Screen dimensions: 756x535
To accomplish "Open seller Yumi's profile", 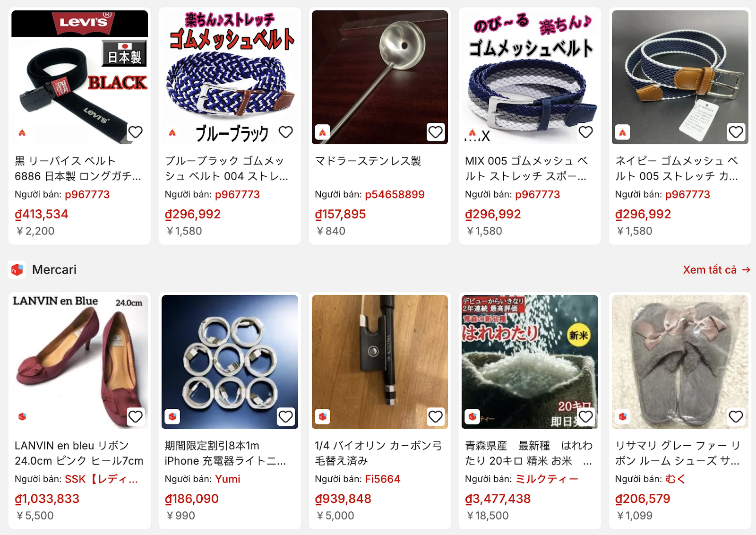I will click(x=227, y=479).
